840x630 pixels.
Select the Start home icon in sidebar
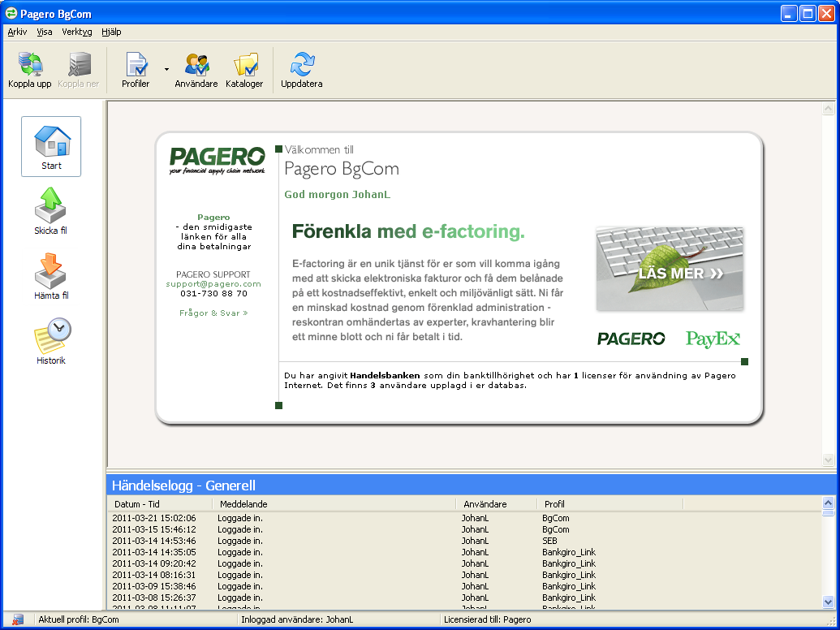pos(51,145)
